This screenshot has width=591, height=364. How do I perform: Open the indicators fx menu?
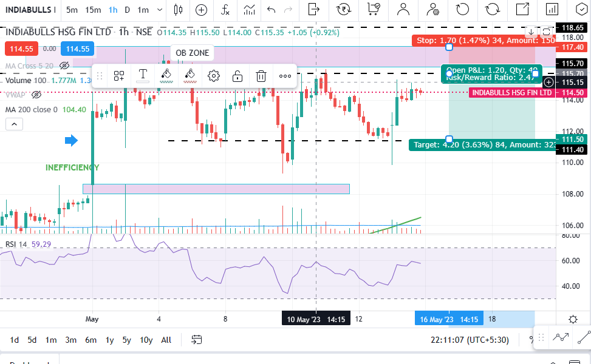click(225, 10)
